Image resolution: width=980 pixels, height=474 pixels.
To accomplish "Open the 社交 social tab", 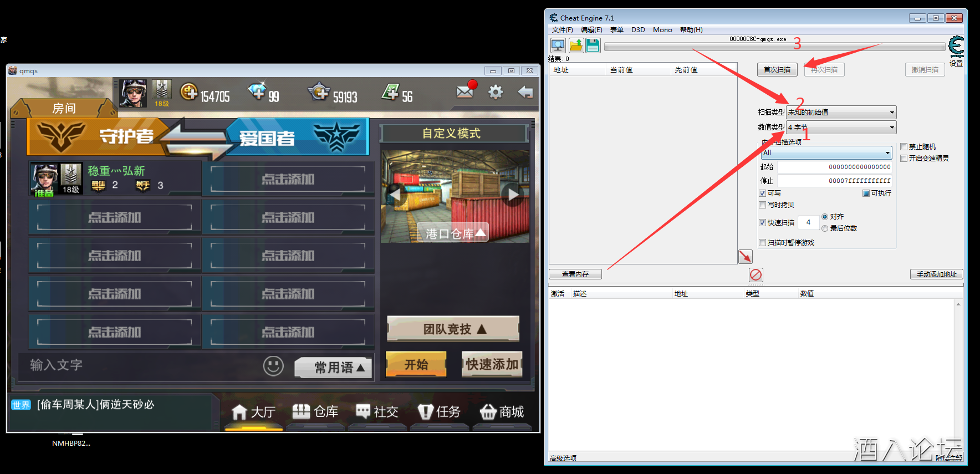I will (377, 412).
